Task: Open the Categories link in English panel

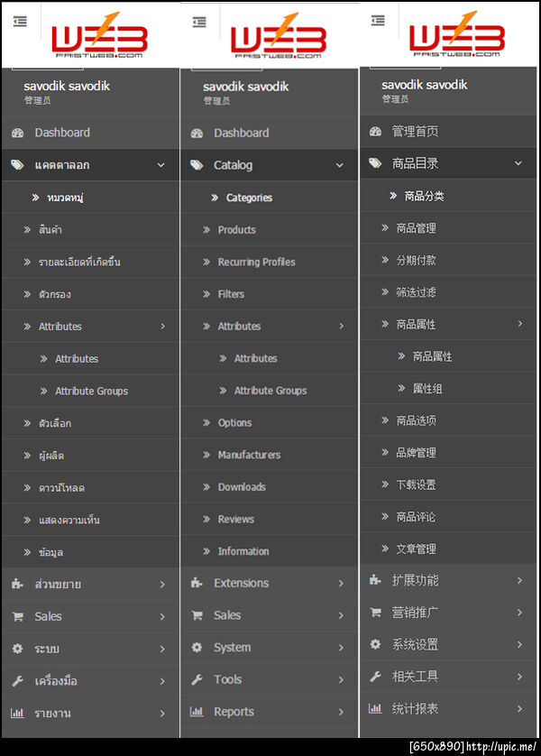Action: point(249,198)
